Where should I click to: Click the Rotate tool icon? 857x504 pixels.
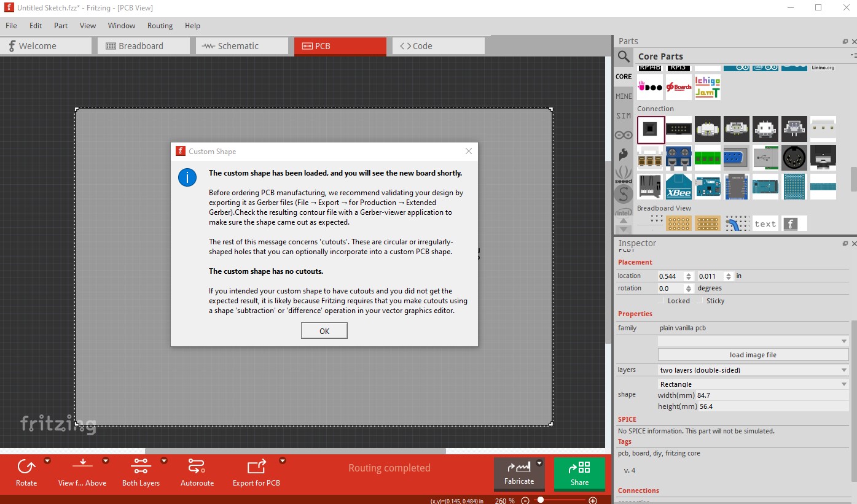pyautogui.click(x=26, y=467)
